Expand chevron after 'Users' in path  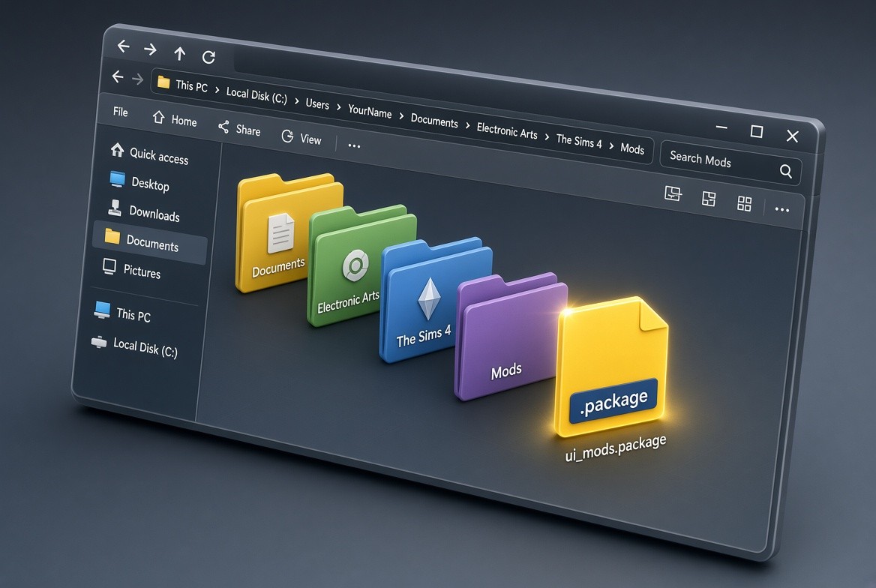[x=338, y=106]
